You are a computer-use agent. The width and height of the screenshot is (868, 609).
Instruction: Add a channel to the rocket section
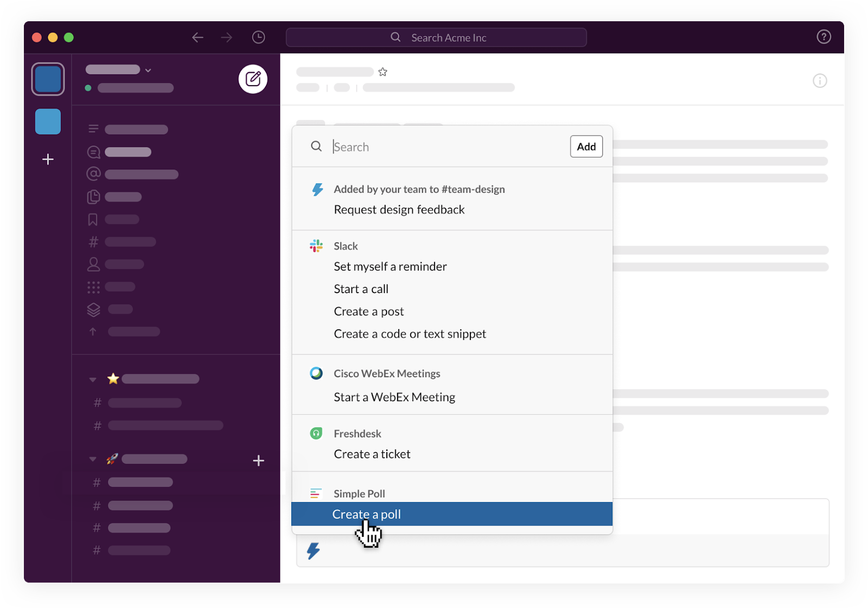coord(259,461)
